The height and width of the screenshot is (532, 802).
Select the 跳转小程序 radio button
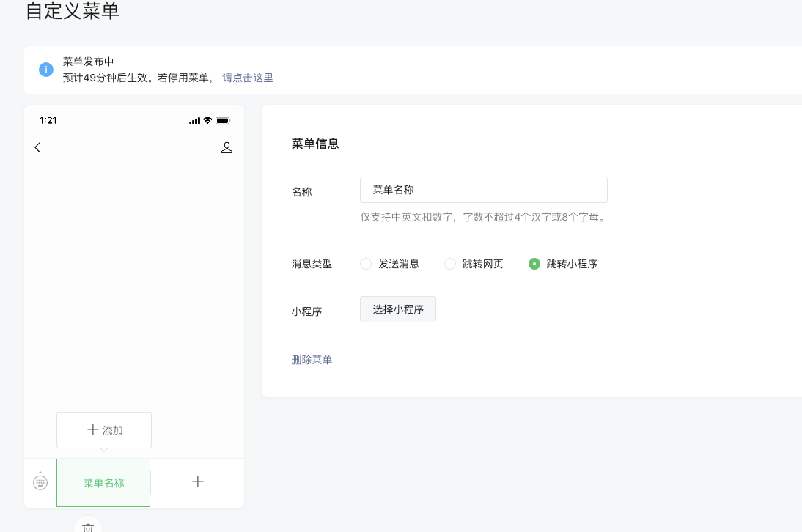point(534,264)
